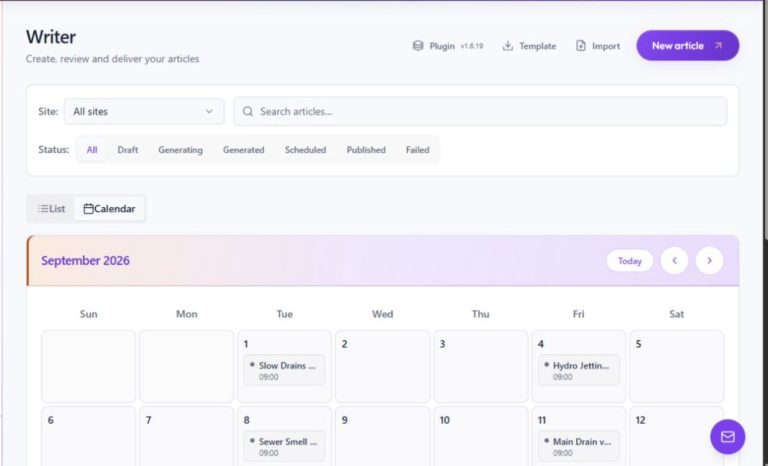Click the September 2026 heading

(x=85, y=261)
